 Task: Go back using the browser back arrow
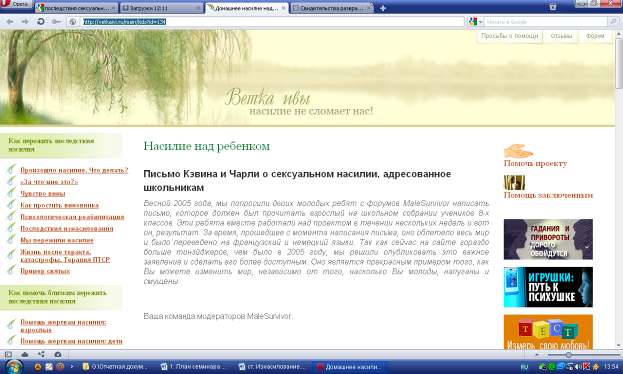pos(10,21)
